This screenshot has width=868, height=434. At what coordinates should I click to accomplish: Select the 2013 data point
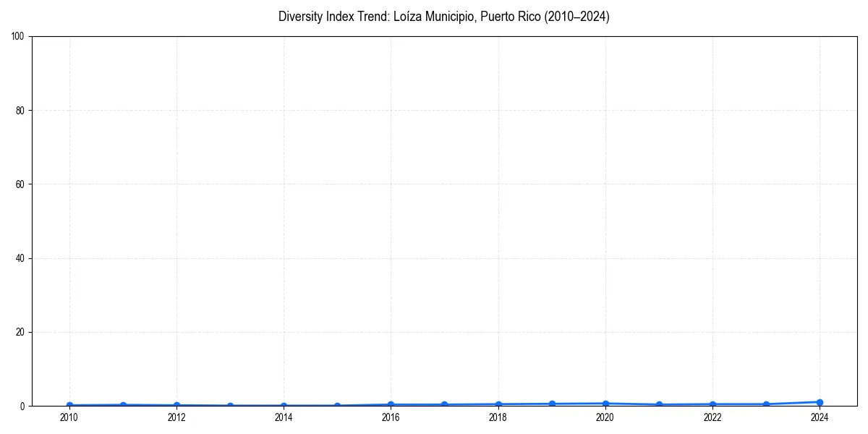coord(229,404)
